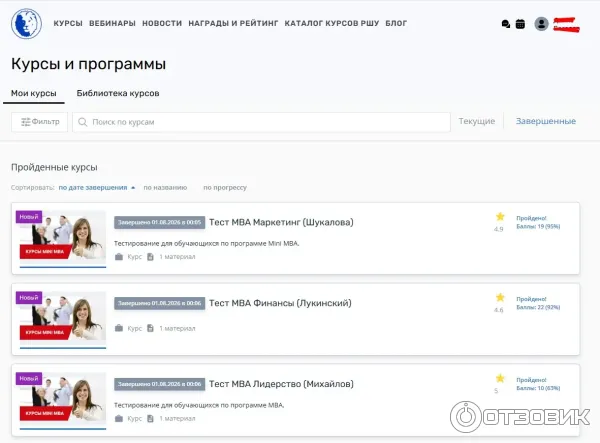Screen dimensions: 600x443
Task: Click Пройденные курсы heading
Action: click(x=54, y=167)
